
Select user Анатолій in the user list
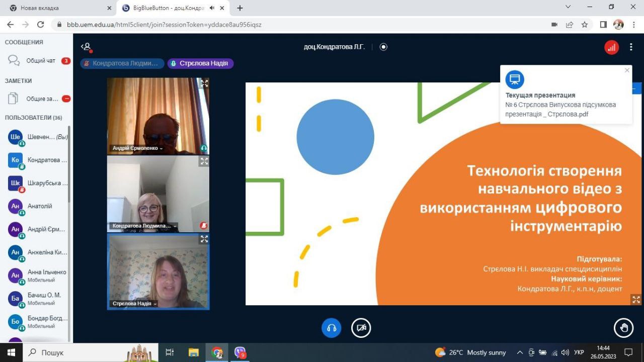click(x=36, y=207)
